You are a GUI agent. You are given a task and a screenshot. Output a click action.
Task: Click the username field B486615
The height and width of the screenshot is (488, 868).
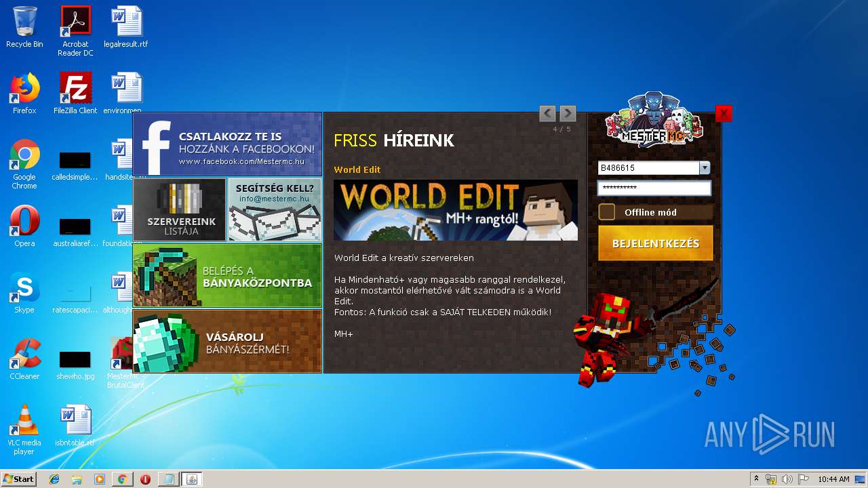click(648, 168)
